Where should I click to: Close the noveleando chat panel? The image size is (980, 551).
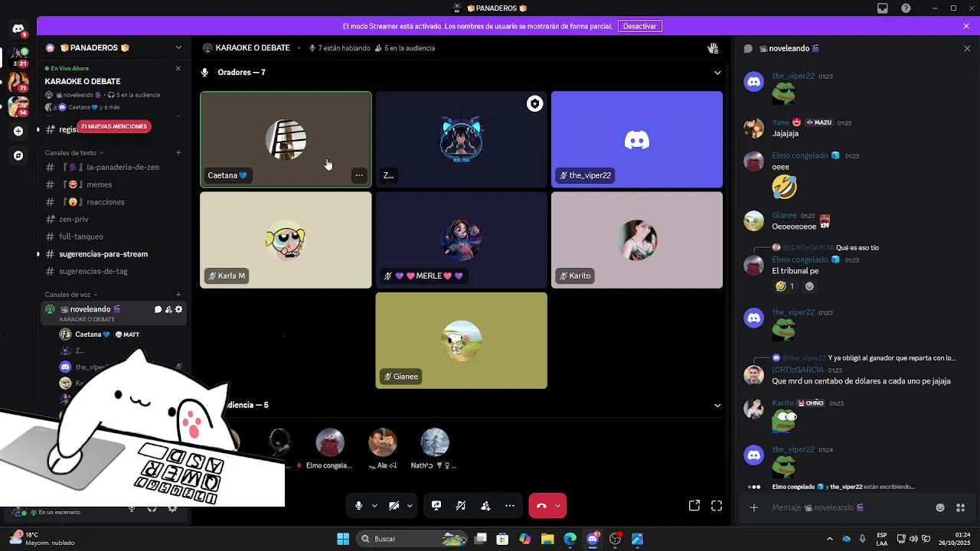click(x=967, y=48)
